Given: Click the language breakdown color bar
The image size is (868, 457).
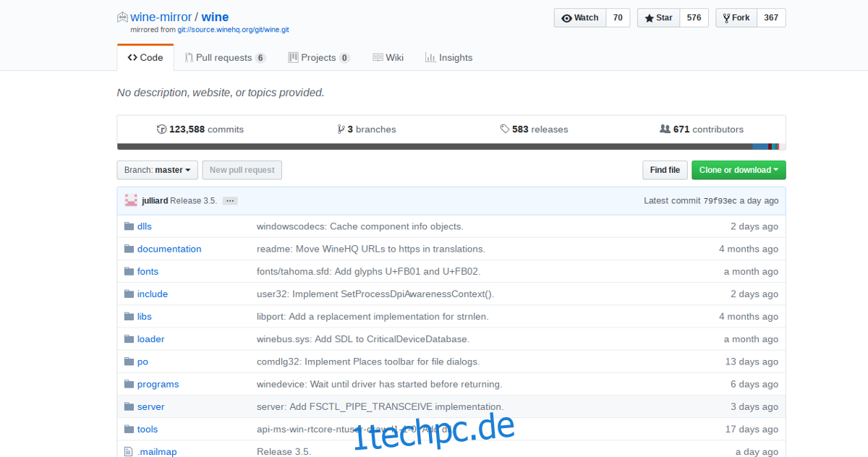Looking at the screenshot, I should pos(451,147).
